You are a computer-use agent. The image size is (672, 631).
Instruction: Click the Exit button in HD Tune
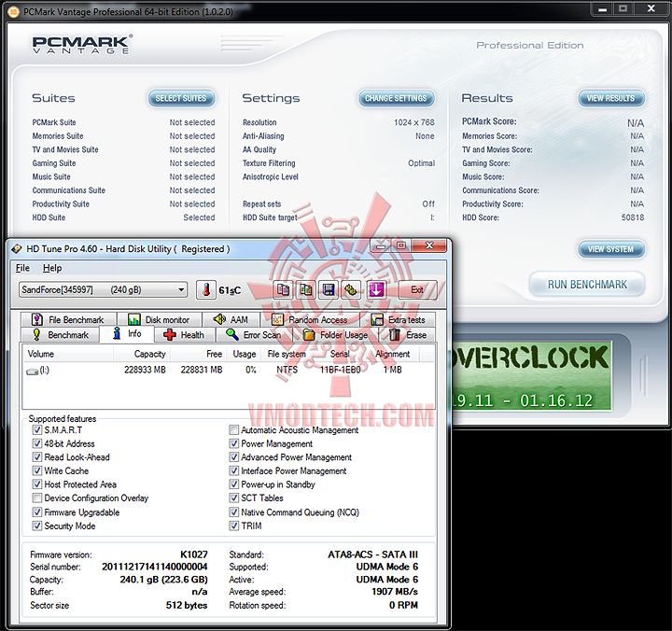click(x=417, y=290)
